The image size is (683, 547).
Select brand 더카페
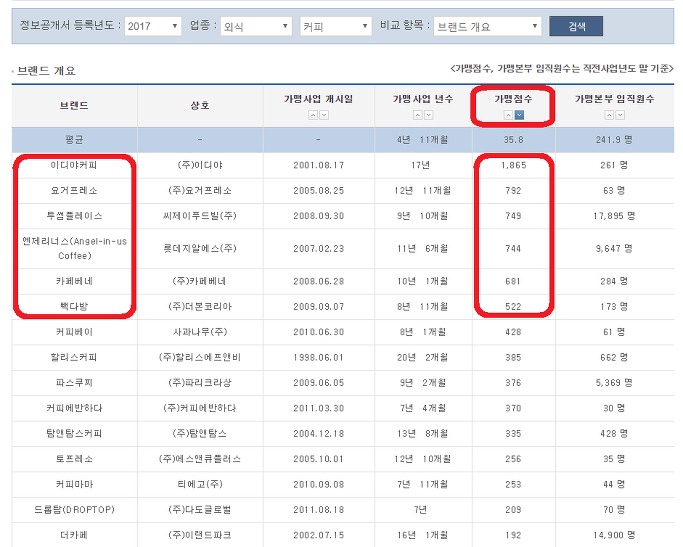tap(74, 534)
